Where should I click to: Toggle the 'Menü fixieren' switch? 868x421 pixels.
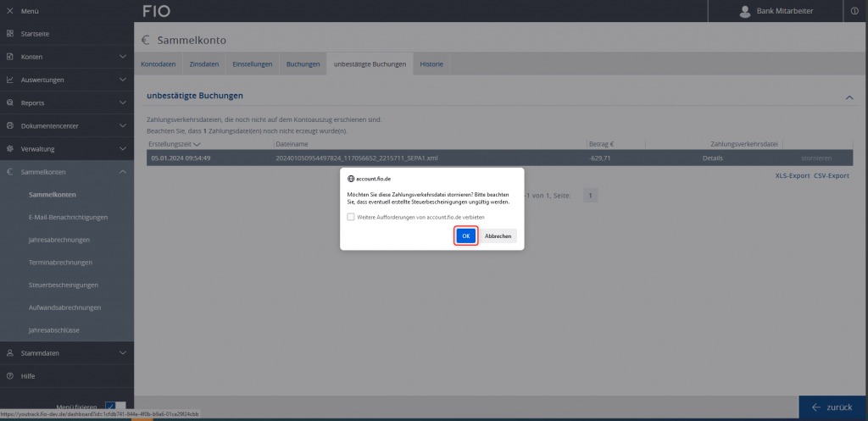coord(114,406)
